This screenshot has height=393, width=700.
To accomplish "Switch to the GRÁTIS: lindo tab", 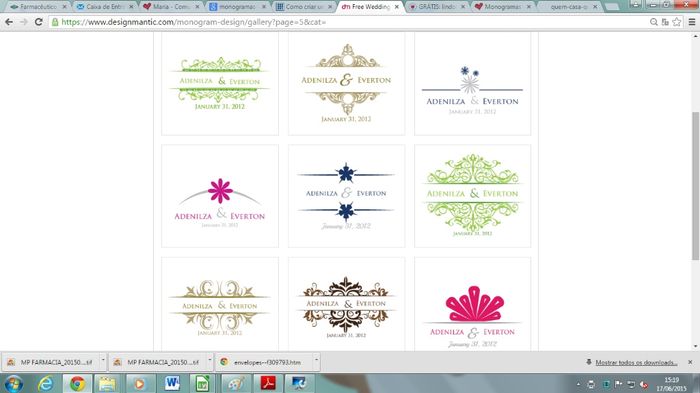I will (437, 7).
